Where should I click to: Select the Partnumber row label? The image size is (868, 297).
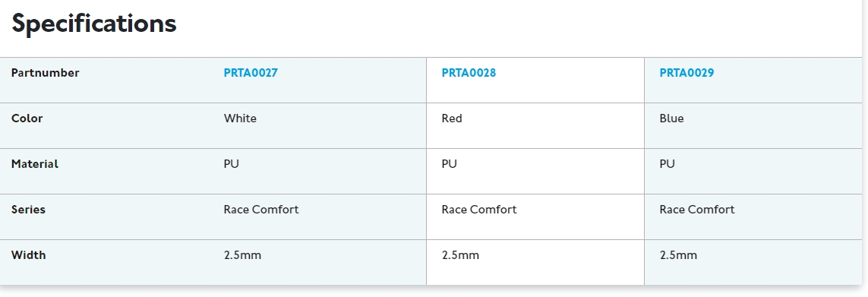coord(46,73)
